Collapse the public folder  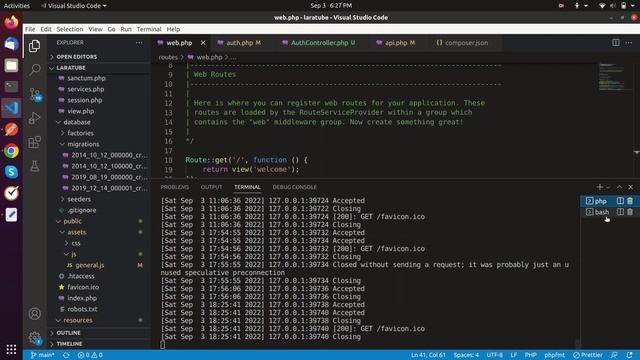click(72, 221)
